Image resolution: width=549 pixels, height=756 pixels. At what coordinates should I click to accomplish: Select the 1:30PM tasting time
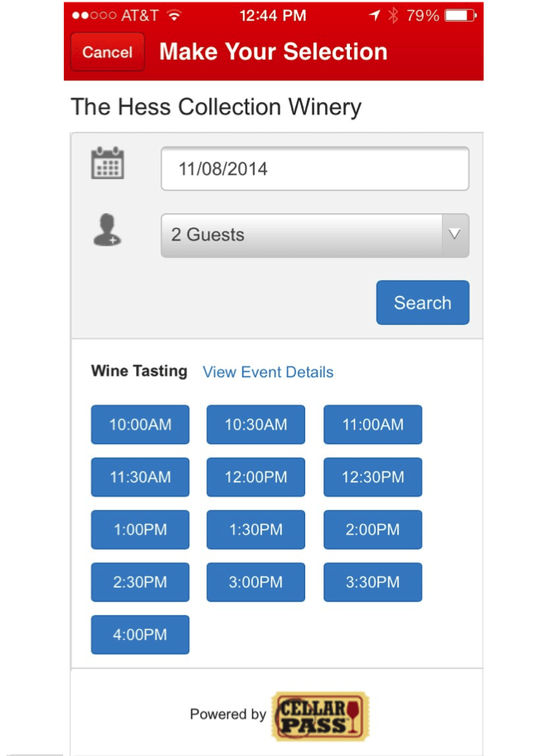[x=255, y=530]
